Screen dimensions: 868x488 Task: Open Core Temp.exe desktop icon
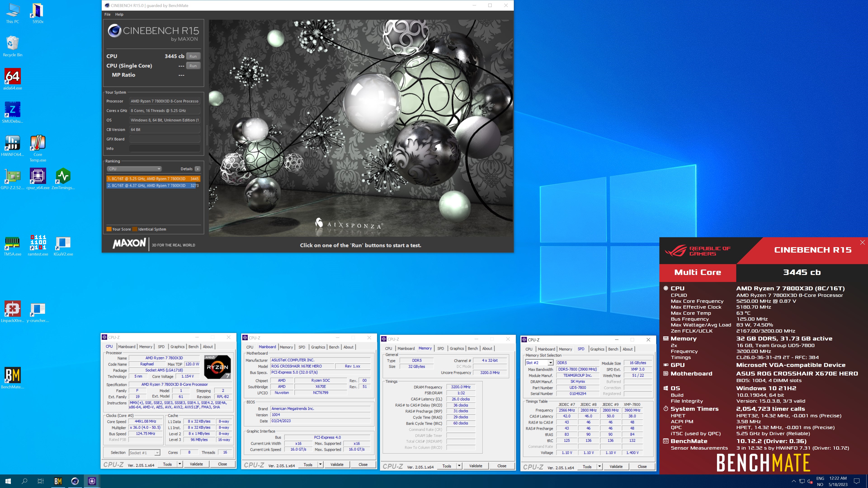click(38, 148)
